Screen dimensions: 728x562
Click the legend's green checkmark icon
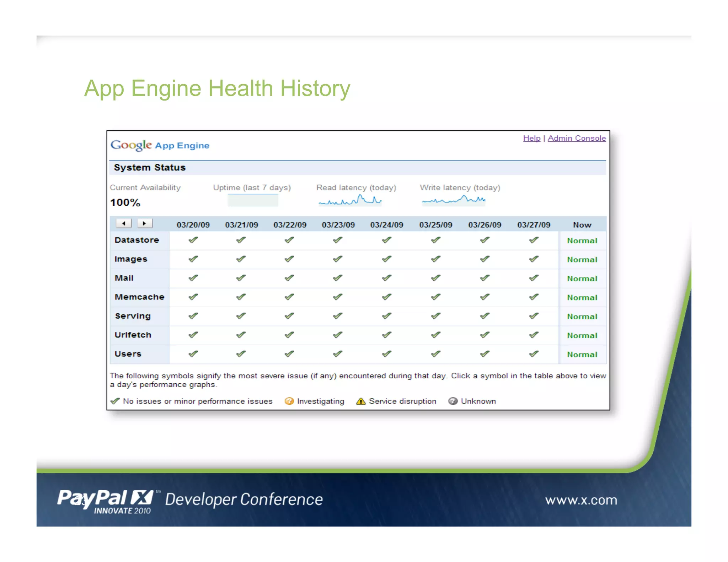click(115, 401)
